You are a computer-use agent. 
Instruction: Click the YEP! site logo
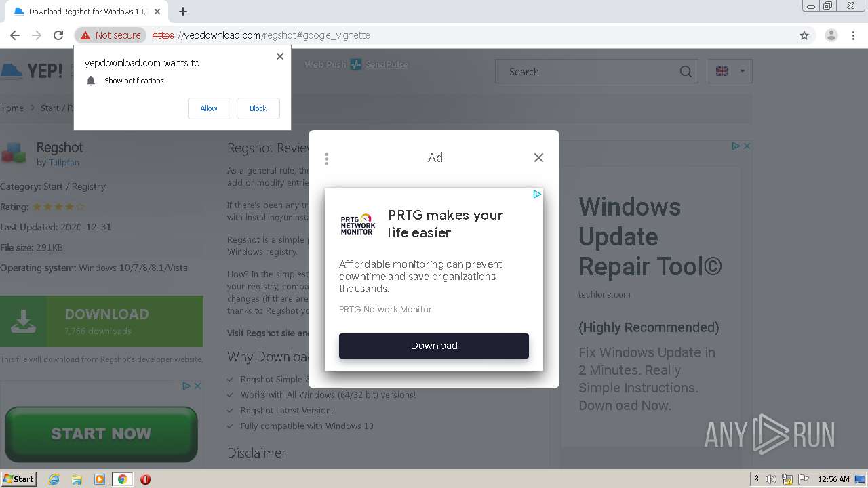pyautogui.click(x=32, y=71)
